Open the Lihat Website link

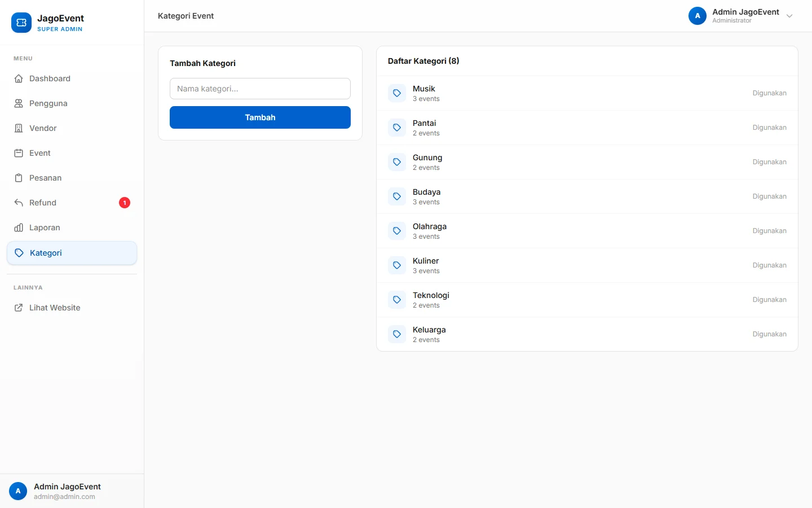(x=72, y=308)
